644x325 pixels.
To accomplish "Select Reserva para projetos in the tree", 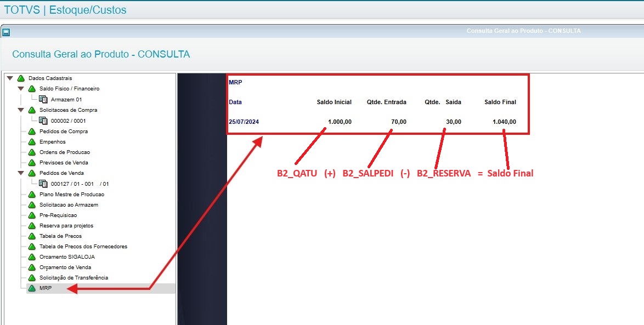I will 66,226.
